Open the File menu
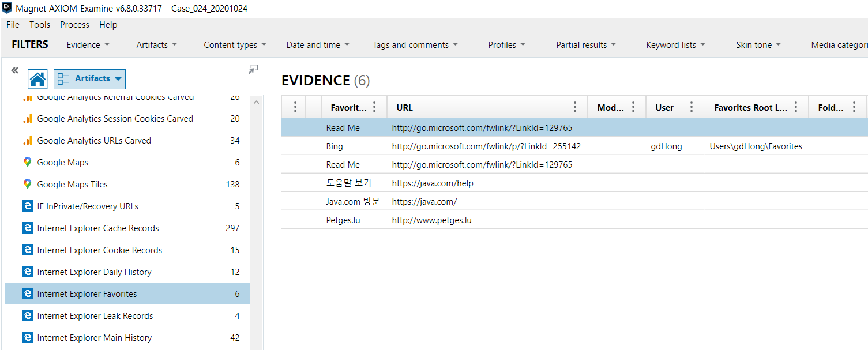Screen dimensions: 868x350 pyautogui.click(x=13, y=25)
